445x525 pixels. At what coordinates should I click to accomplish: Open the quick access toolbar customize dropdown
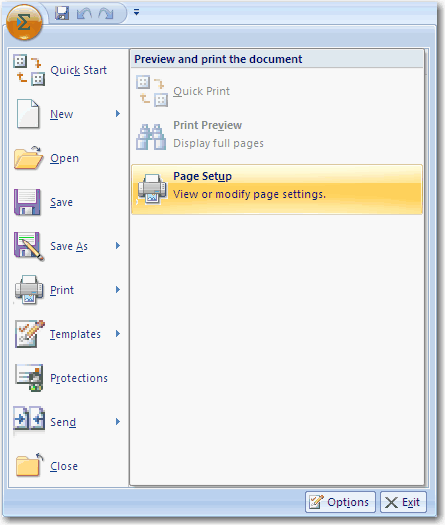coord(136,12)
